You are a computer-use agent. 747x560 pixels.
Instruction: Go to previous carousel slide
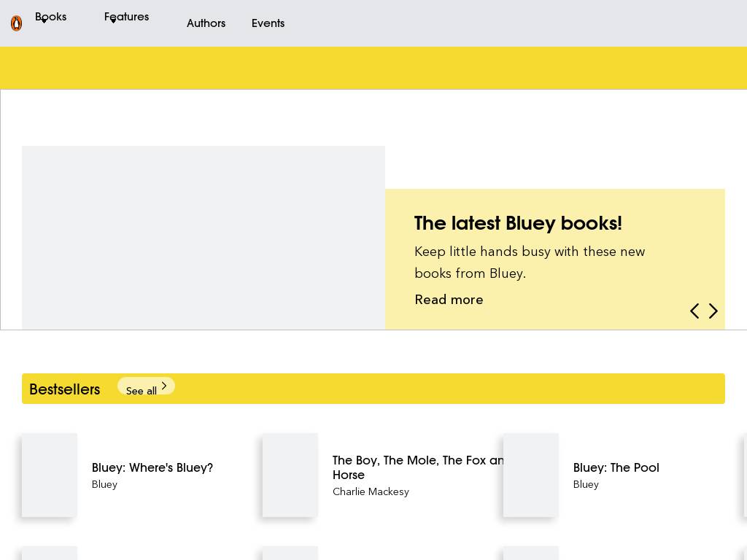pos(694,311)
